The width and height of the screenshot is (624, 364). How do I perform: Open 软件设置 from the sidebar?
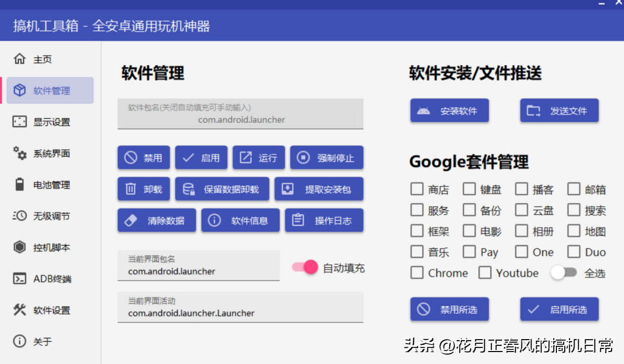coord(50,310)
